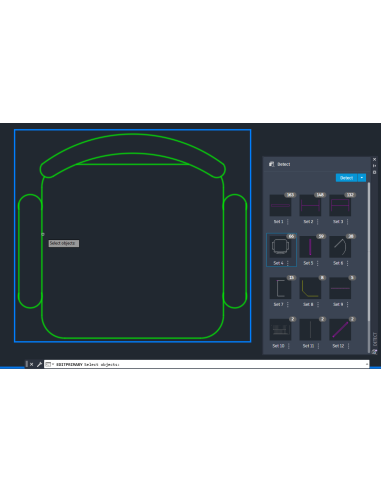
Task: Open the Detect button dropdown arrow
Action: click(x=362, y=178)
